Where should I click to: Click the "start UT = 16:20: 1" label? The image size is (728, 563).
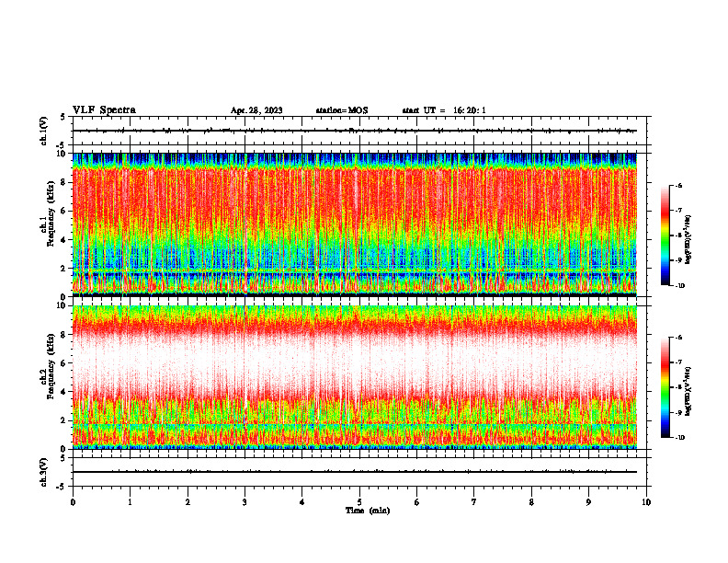[x=444, y=110]
